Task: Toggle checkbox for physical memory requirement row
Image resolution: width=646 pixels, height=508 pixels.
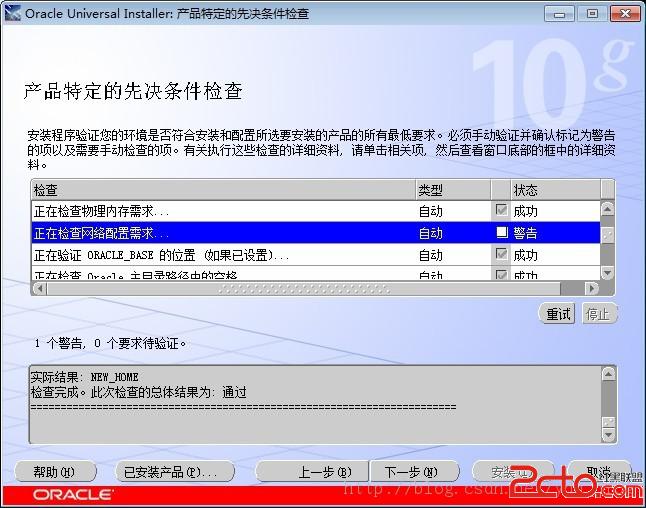Action: point(501,210)
